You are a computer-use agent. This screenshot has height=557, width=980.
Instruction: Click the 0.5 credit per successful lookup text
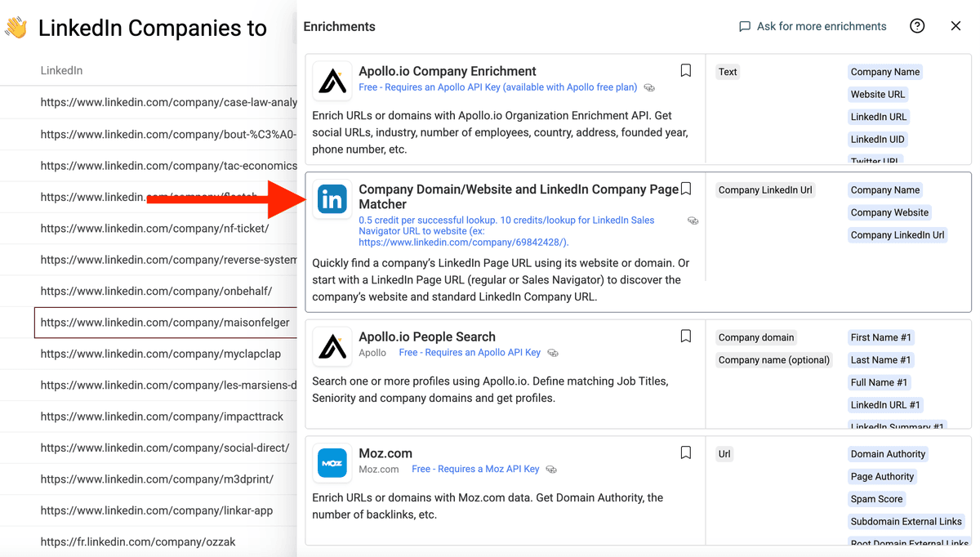point(506,231)
